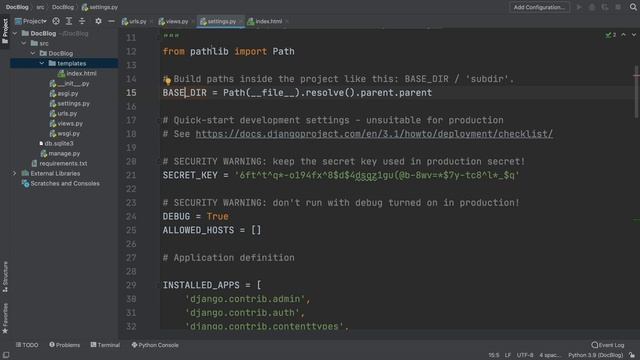Click the Debug bug icon in toolbar
Image resolution: width=640 pixels, height=360 pixels.
coord(592,7)
